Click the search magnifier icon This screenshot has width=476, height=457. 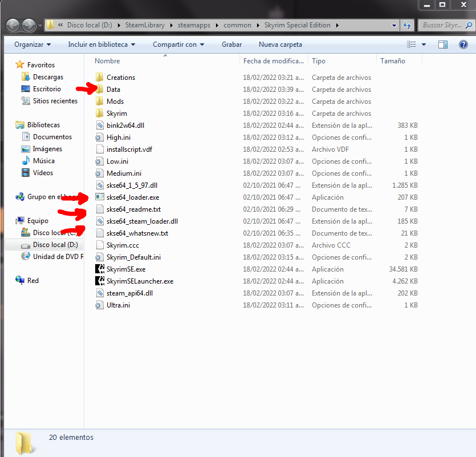469,25
